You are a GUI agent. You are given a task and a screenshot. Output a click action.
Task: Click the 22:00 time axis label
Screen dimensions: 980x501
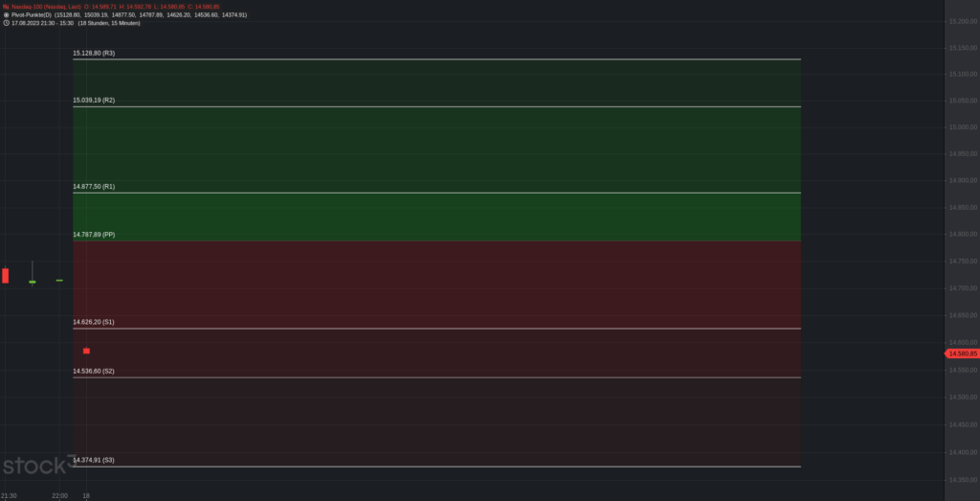click(x=59, y=496)
